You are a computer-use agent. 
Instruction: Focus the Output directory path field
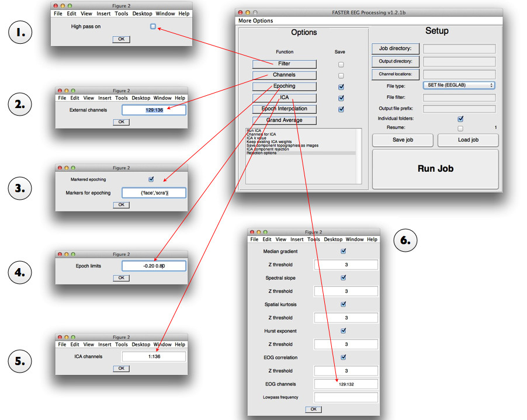point(459,61)
